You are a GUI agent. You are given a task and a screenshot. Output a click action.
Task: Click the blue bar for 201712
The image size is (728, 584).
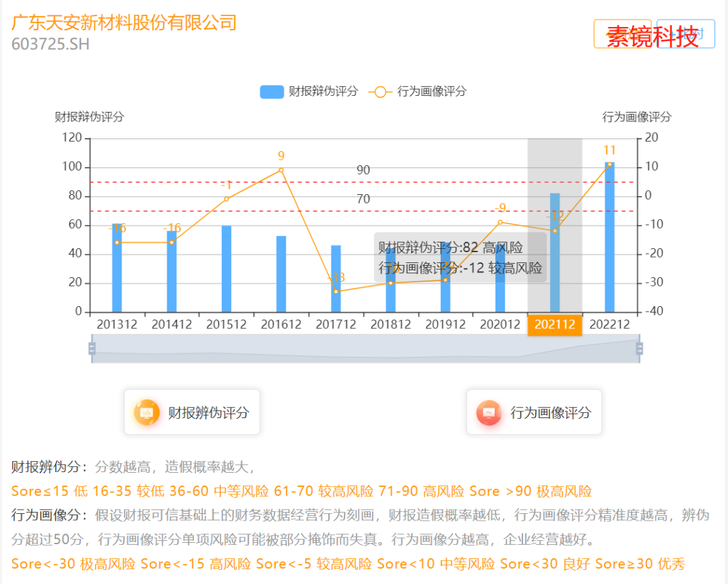[336, 279]
